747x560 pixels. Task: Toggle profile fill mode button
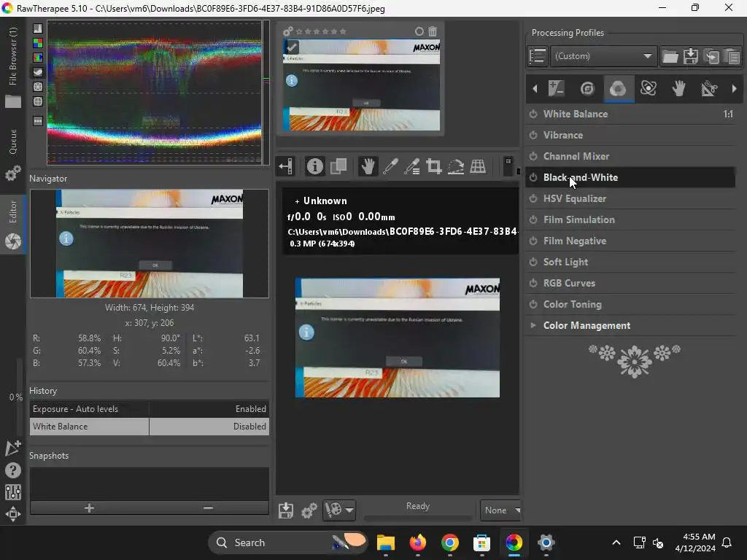(538, 56)
